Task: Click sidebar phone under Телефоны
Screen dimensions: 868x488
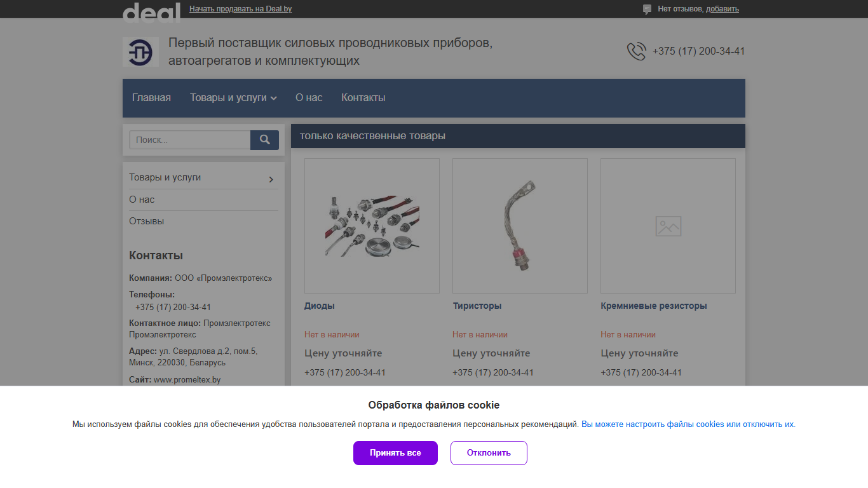Action: pyautogui.click(x=173, y=308)
